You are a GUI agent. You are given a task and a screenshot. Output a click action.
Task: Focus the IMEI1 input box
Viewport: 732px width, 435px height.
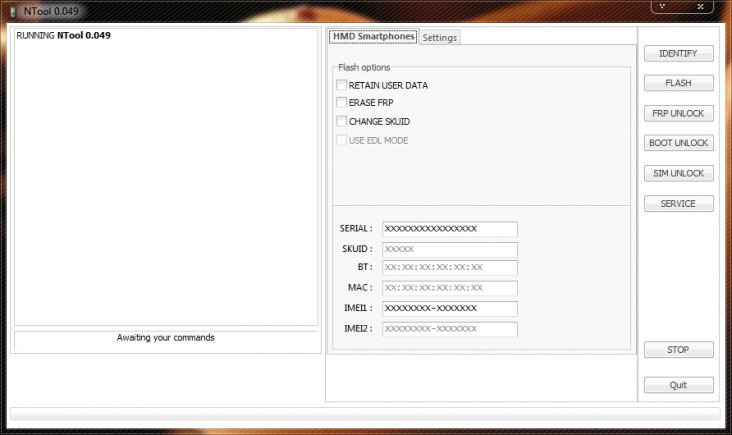point(450,309)
